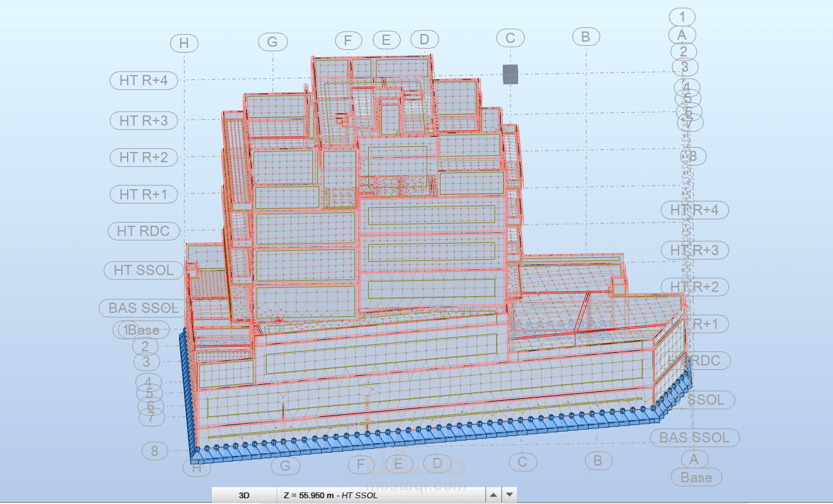Image resolution: width=833 pixels, height=504 pixels.
Task: Click the HT RDC level label on the left
Action: (x=143, y=231)
